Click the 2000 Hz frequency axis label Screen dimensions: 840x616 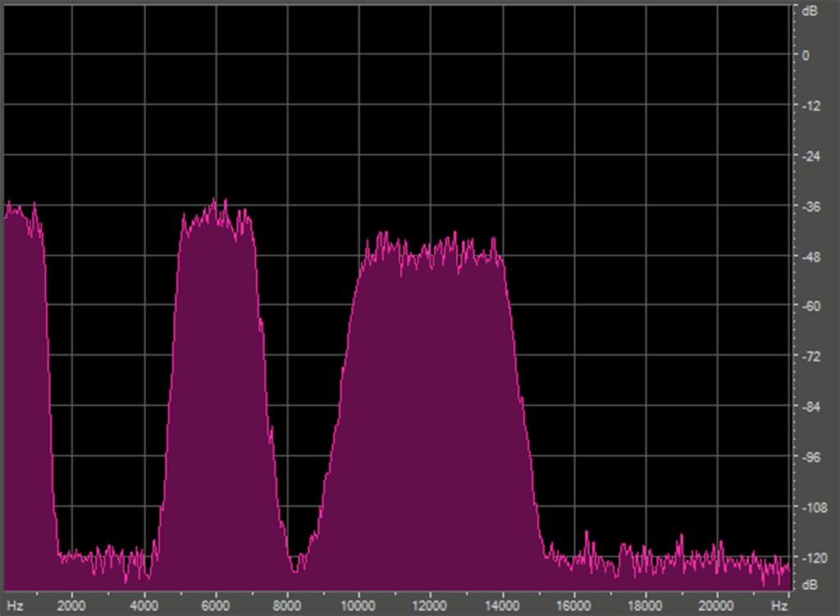pos(71,606)
